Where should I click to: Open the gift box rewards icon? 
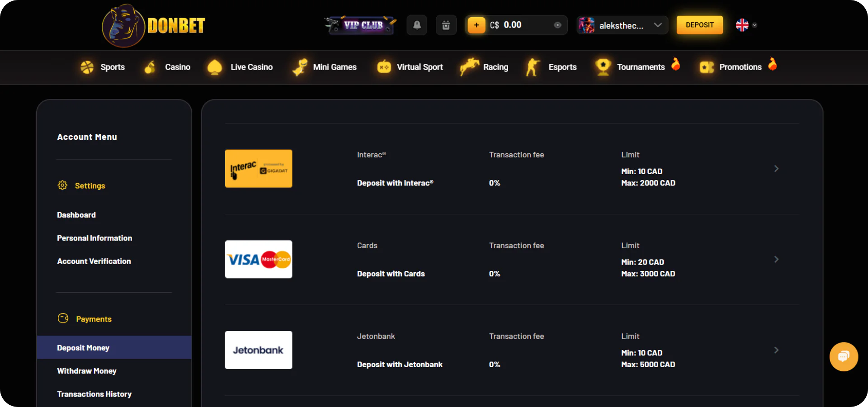click(446, 25)
